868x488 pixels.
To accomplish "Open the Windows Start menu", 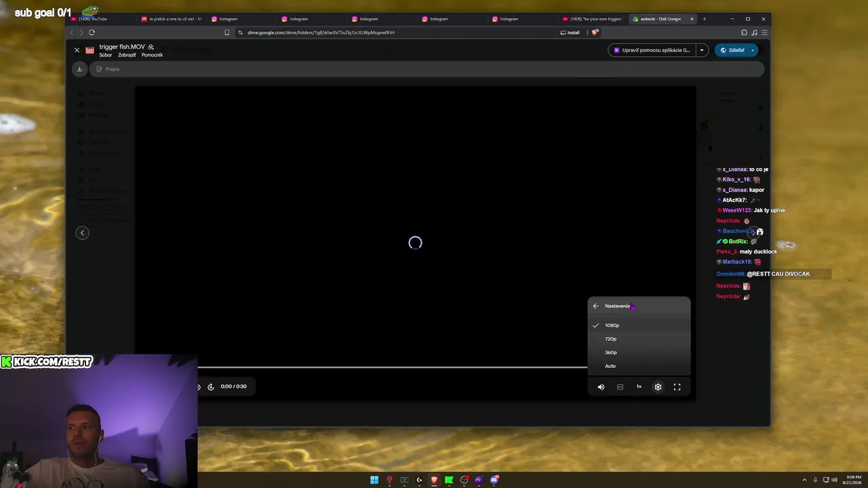I will [x=374, y=480].
